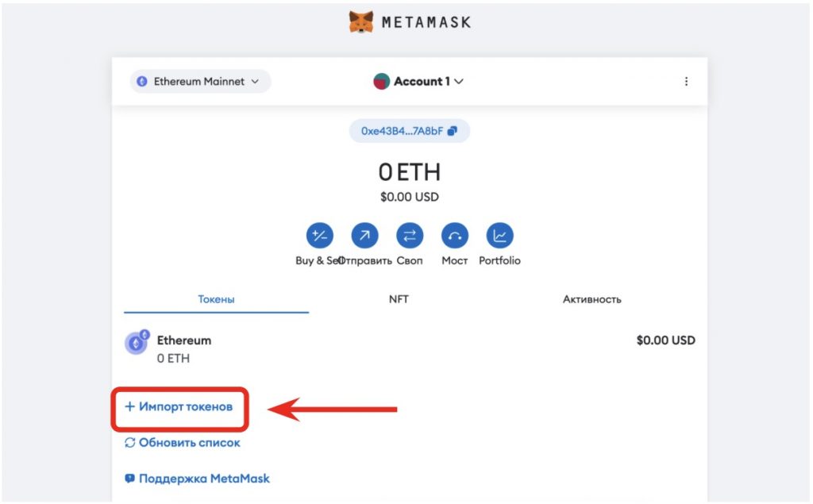Image resolution: width=813 pixels, height=504 pixels.
Task: Open the three-dot account options menu
Action: point(686,82)
